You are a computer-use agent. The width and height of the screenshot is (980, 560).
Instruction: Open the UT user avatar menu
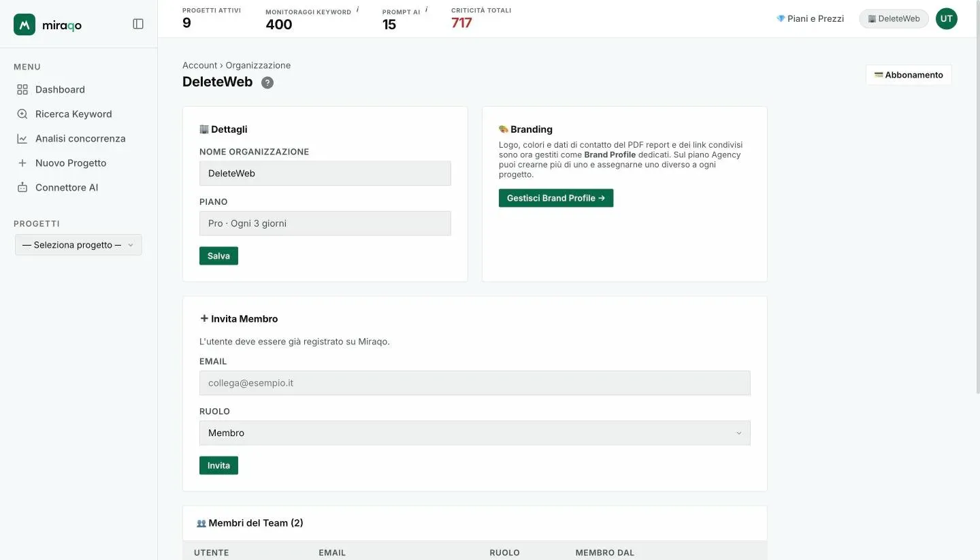(946, 18)
